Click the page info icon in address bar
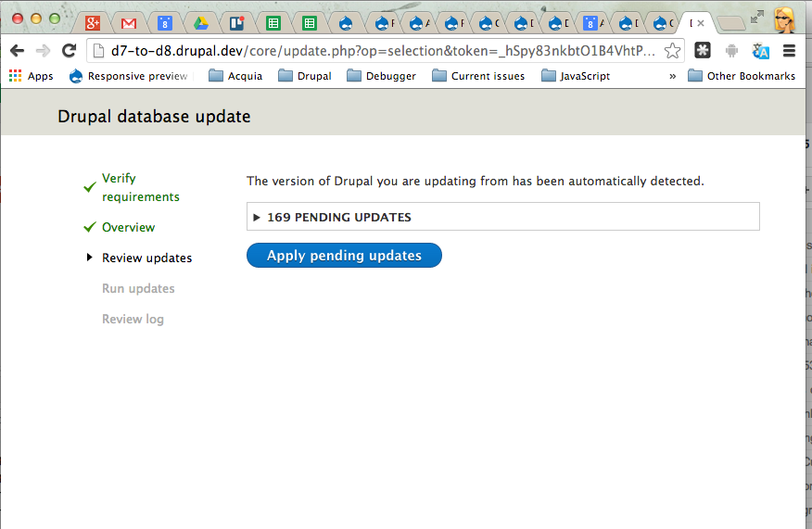This screenshot has height=529, width=812. click(x=98, y=51)
